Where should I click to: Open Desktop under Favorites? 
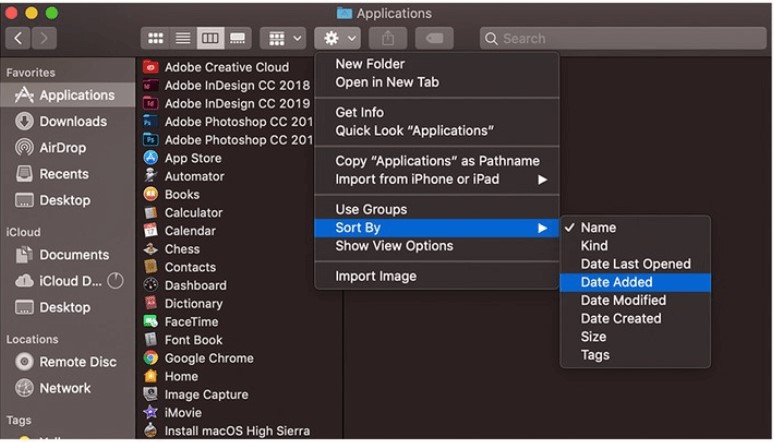[68, 201]
